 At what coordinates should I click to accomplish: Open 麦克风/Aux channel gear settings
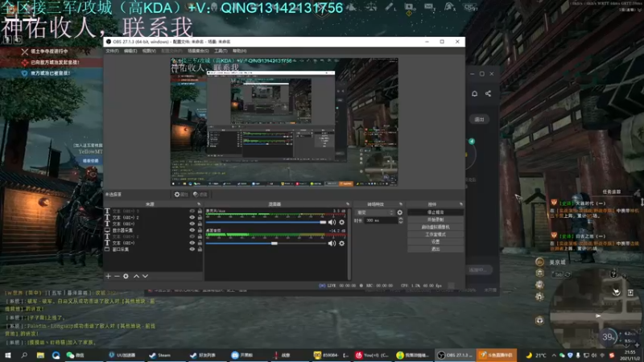point(341,222)
